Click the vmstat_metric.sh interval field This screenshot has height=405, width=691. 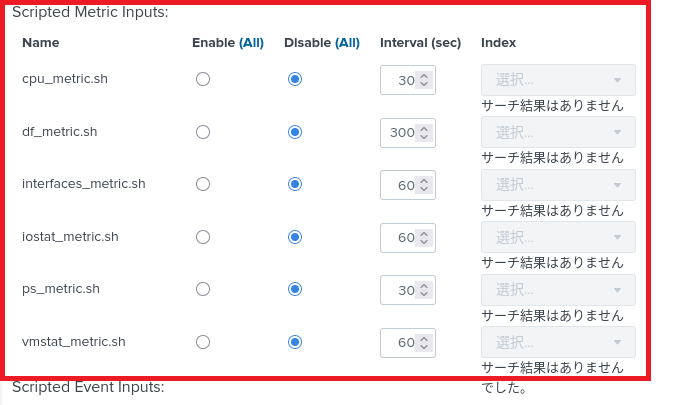[x=401, y=342]
